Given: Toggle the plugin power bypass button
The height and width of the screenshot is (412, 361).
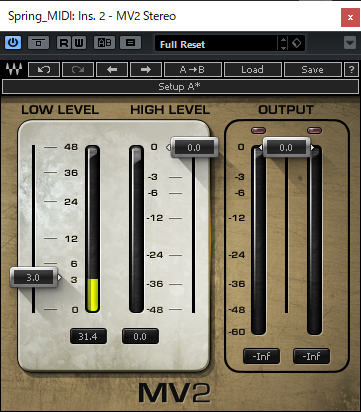Looking at the screenshot, I should [x=13, y=43].
